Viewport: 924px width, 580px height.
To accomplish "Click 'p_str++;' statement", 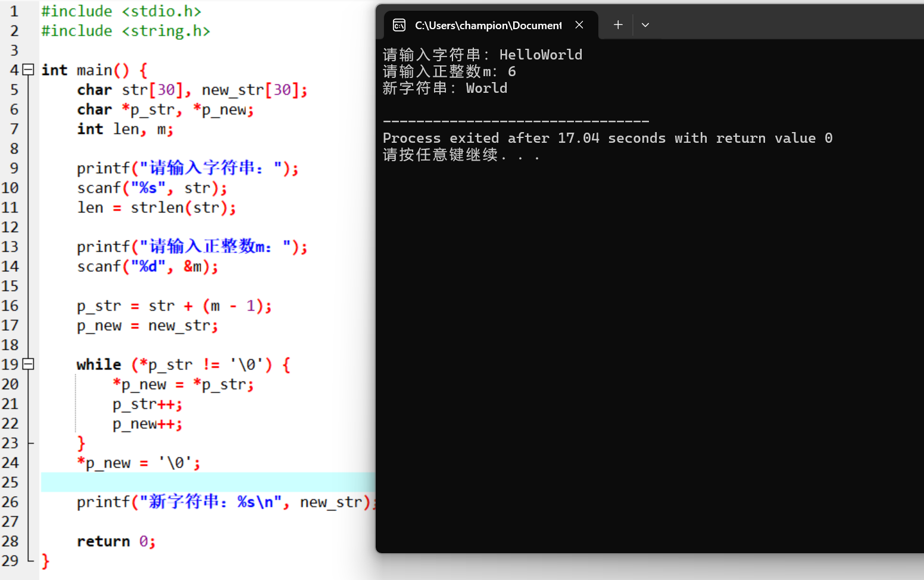I will [x=148, y=404].
